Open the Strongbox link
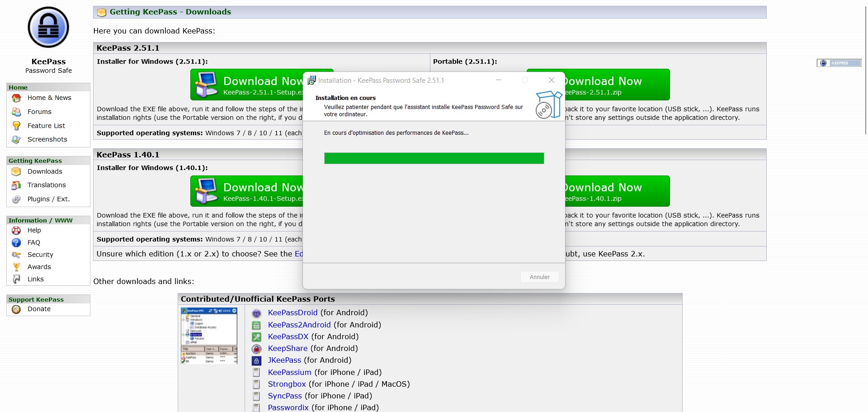 (x=287, y=384)
